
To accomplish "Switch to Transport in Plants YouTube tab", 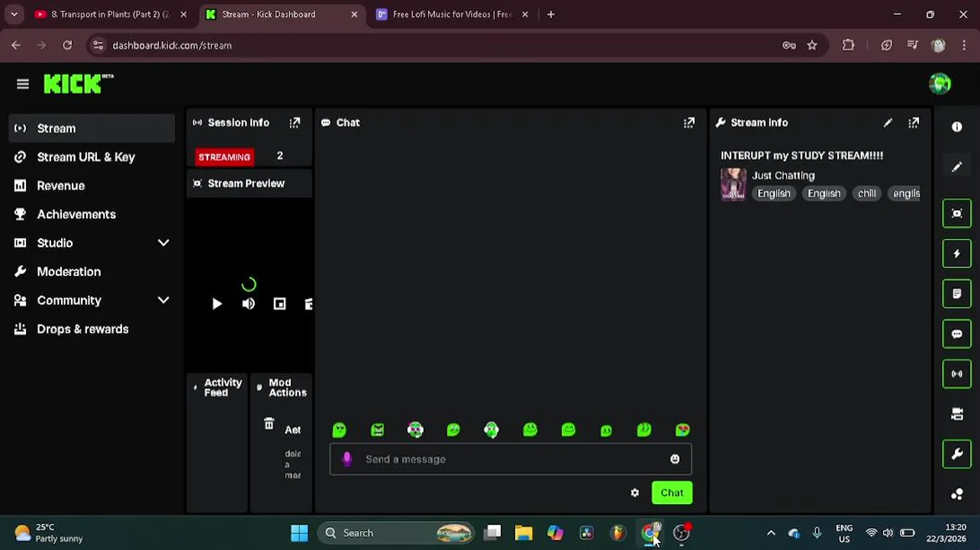I will [109, 14].
